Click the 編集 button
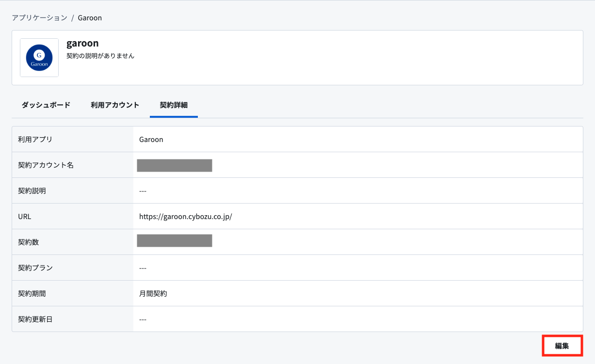This screenshot has width=595, height=364. tap(562, 346)
